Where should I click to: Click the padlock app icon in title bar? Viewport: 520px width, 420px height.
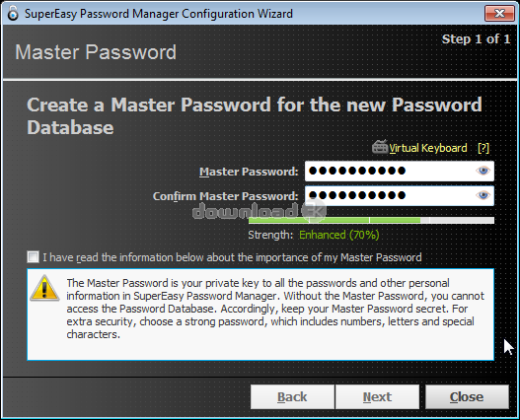point(13,14)
